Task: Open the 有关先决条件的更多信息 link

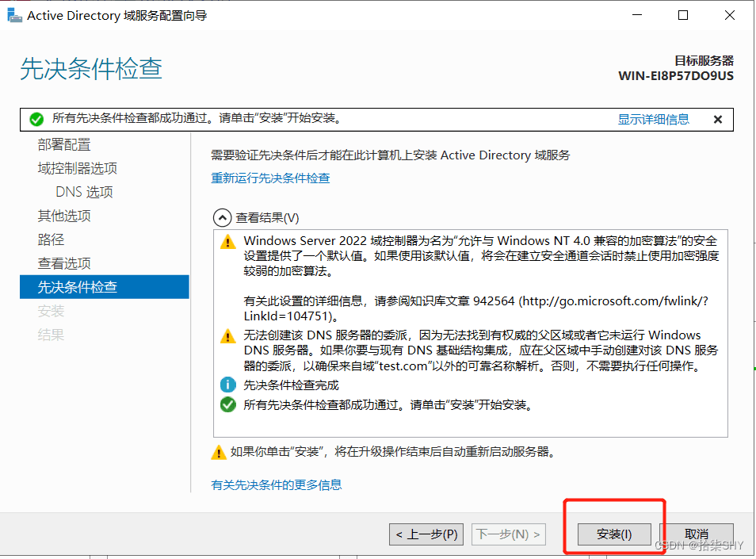Action: pos(277,484)
